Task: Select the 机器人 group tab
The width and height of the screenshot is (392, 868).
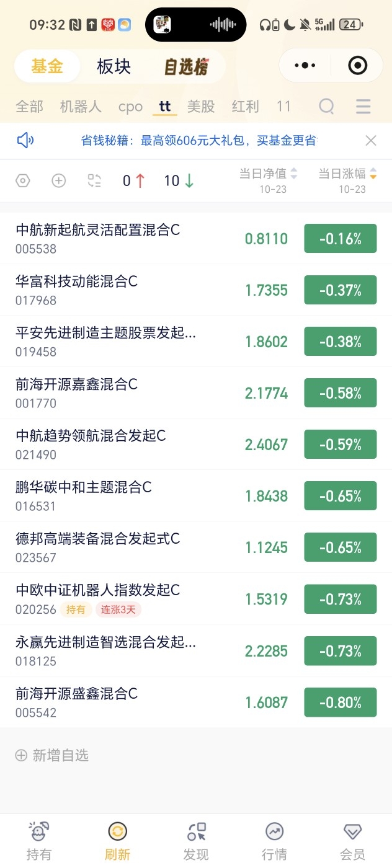Action: [x=81, y=106]
